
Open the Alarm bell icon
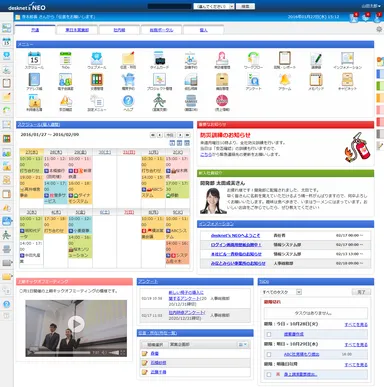coord(285,80)
